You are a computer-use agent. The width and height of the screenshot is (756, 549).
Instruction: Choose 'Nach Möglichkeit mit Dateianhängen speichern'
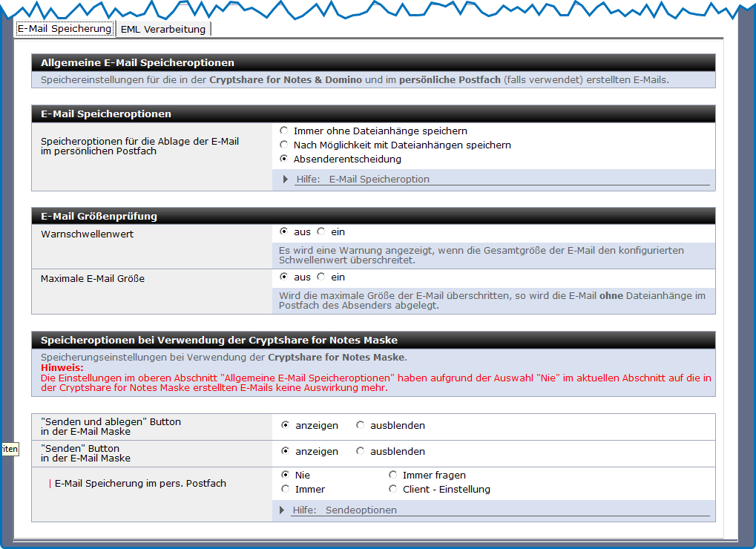(x=283, y=145)
